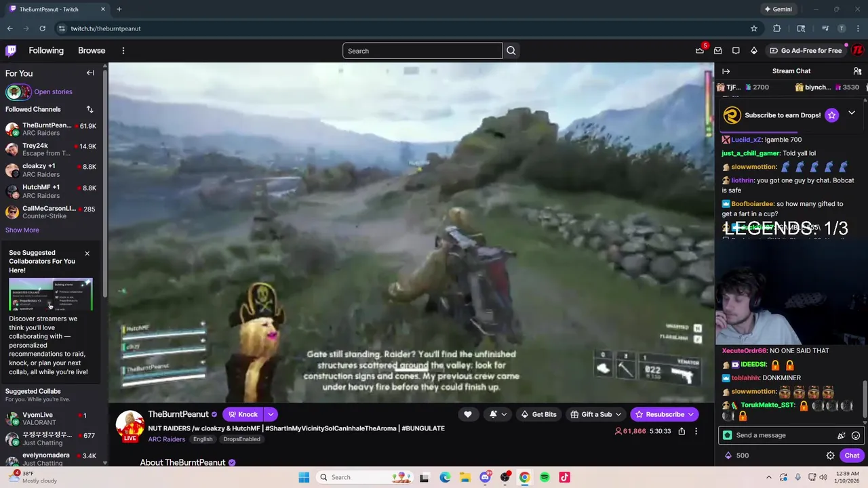Open the notifications inbox icon

click(717, 51)
